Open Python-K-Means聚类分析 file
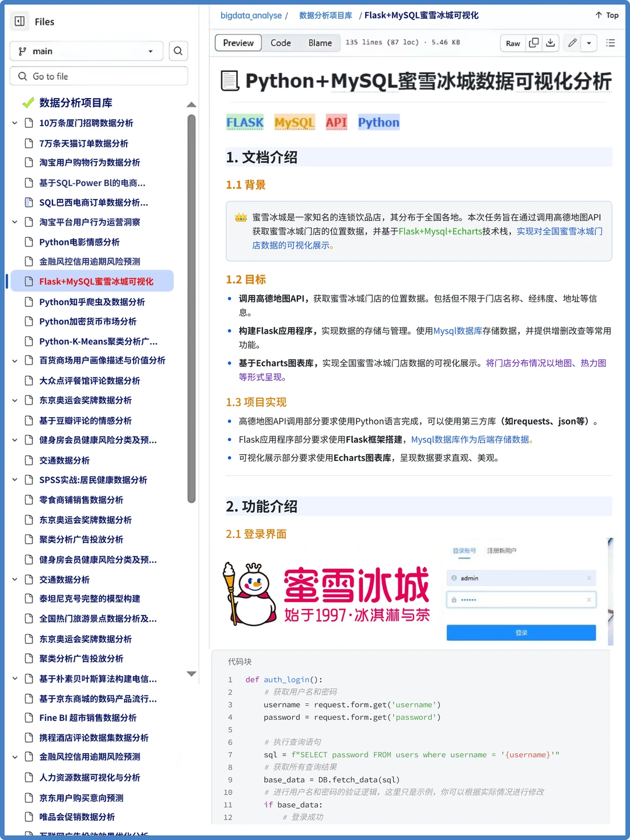This screenshot has height=840, width=630. [x=98, y=342]
